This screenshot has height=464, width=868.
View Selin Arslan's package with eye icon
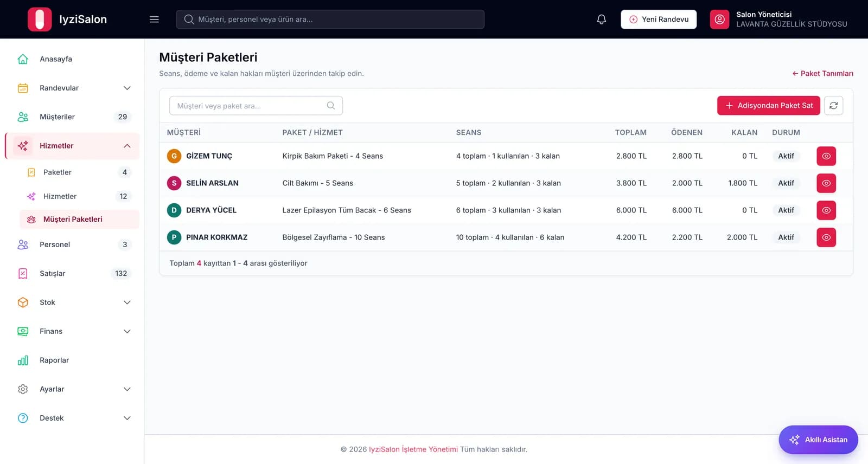pos(826,183)
